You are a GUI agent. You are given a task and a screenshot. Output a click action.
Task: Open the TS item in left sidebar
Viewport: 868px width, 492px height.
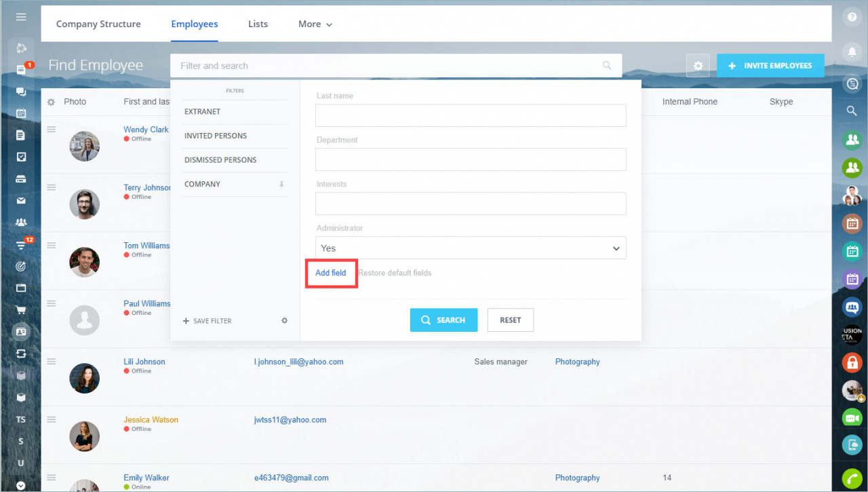21,419
